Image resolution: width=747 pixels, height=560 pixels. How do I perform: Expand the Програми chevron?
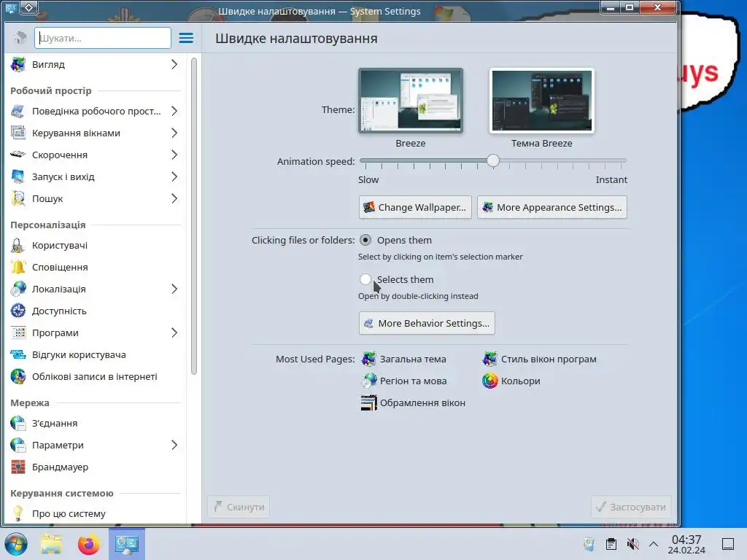pyautogui.click(x=174, y=332)
